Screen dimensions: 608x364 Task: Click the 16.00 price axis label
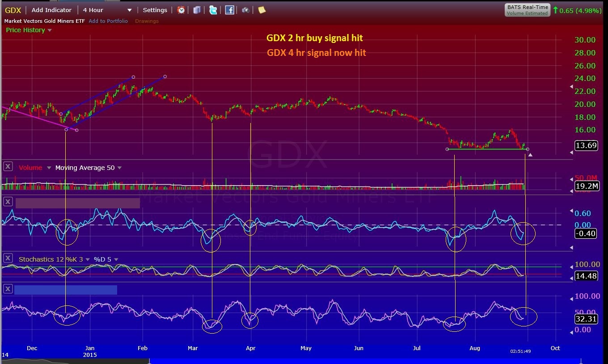coord(585,130)
